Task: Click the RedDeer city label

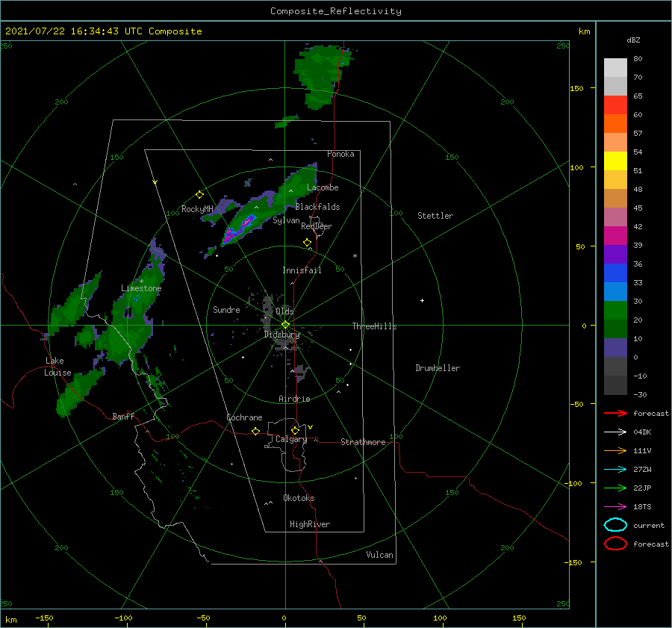Action: (317, 226)
